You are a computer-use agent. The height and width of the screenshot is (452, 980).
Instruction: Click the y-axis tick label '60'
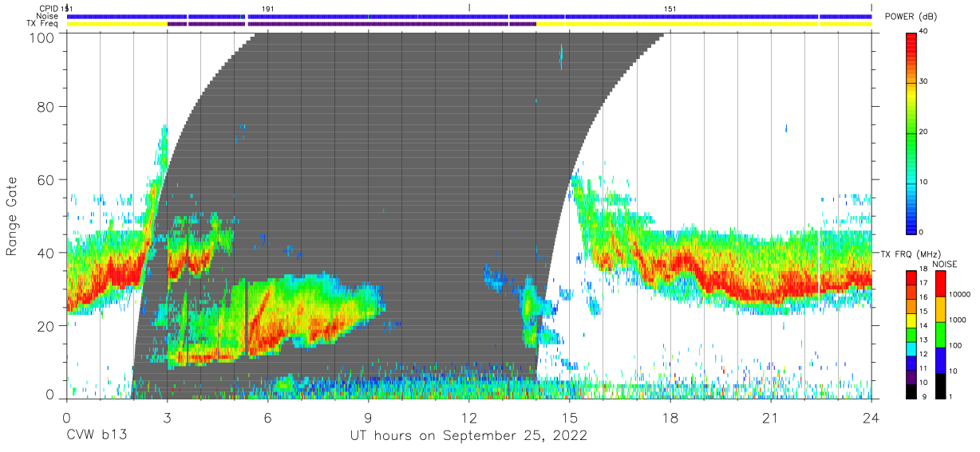click(47, 180)
